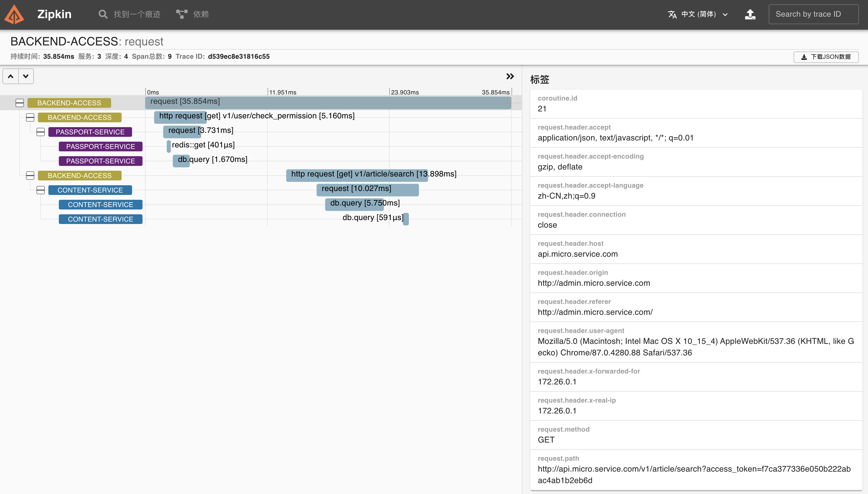
Task: Click the upload JSON icon in header
Action: coord(750,14)
